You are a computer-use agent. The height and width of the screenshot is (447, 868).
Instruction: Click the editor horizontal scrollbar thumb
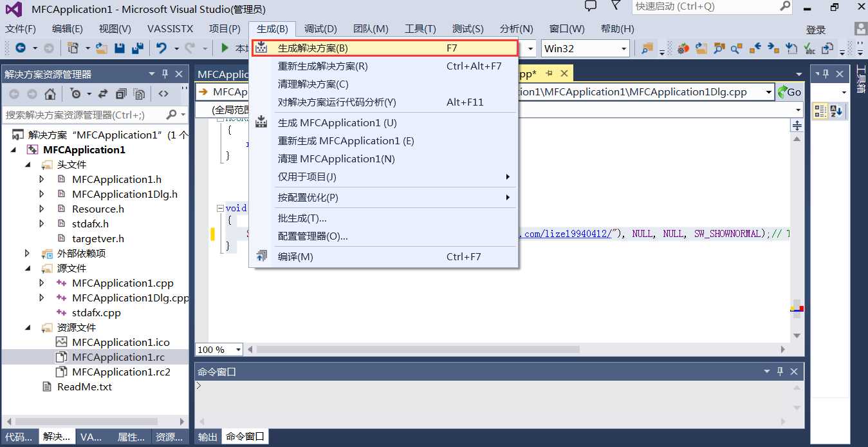pos(418,350)
